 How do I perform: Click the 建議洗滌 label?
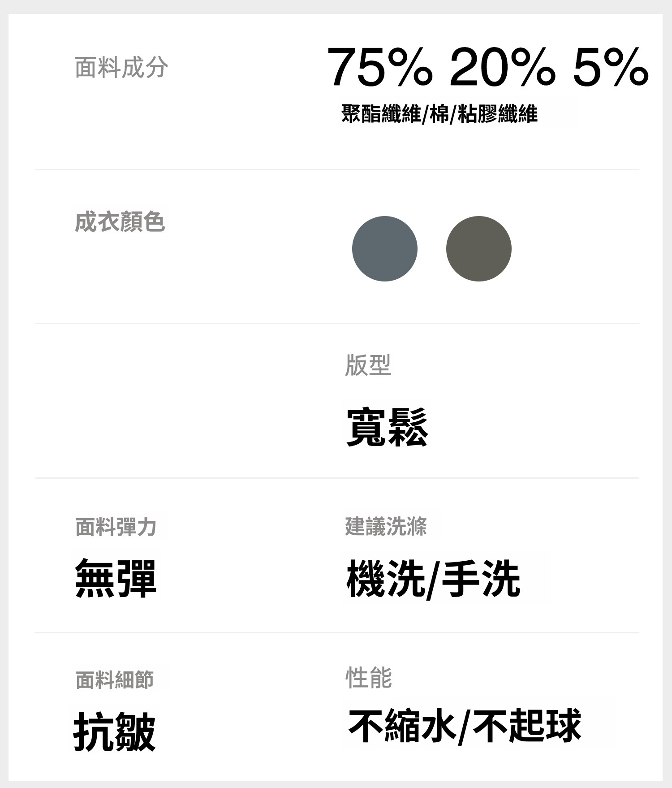[x=386, y=526]
